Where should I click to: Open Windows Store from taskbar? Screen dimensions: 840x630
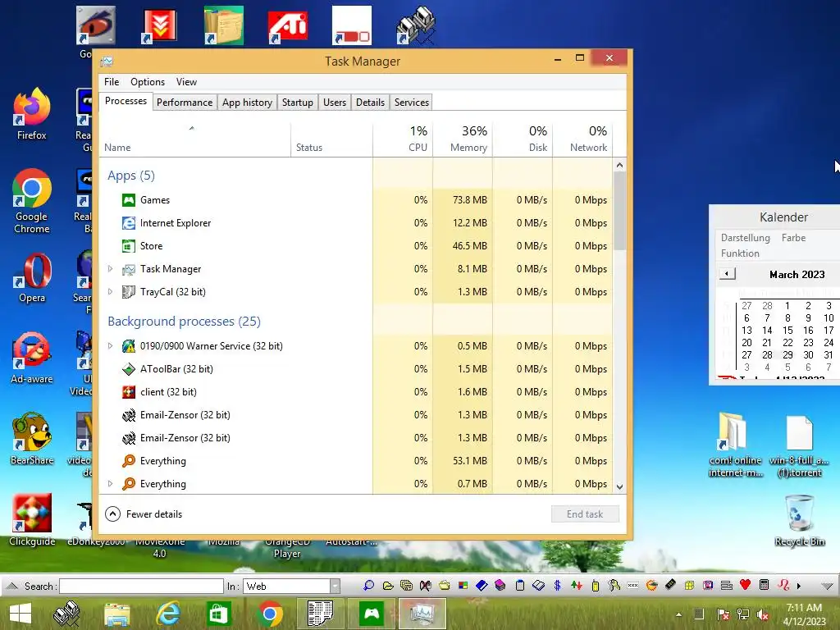[x=218, y=614]
